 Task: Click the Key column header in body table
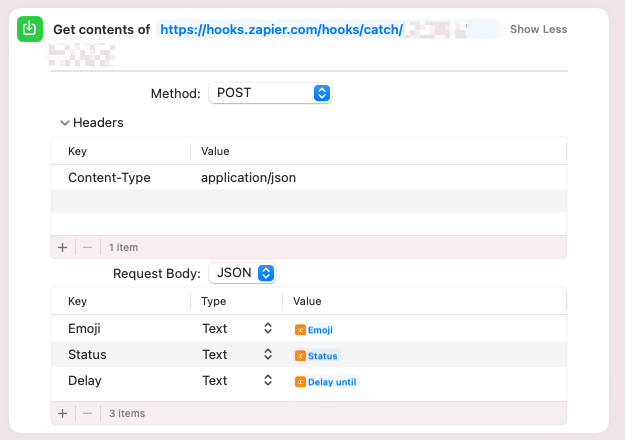77,301
